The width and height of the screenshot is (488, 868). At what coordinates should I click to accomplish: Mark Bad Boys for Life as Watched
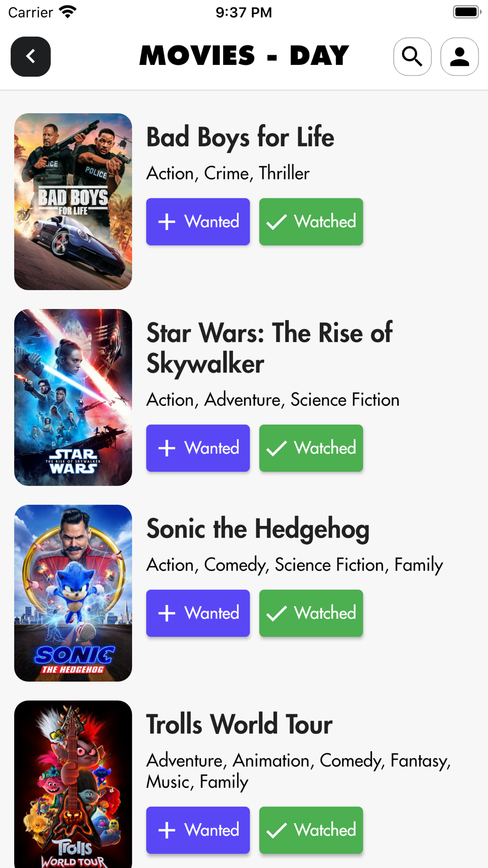(x=311, y=222)
